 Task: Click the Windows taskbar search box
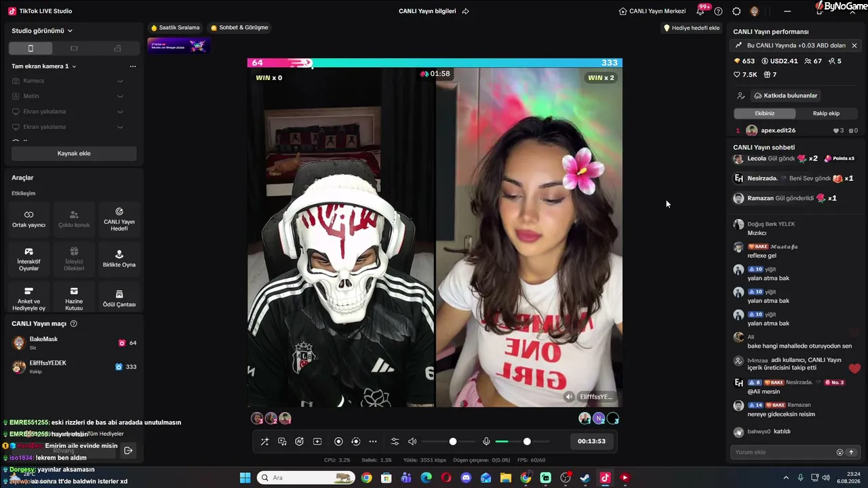pos(305,478)
